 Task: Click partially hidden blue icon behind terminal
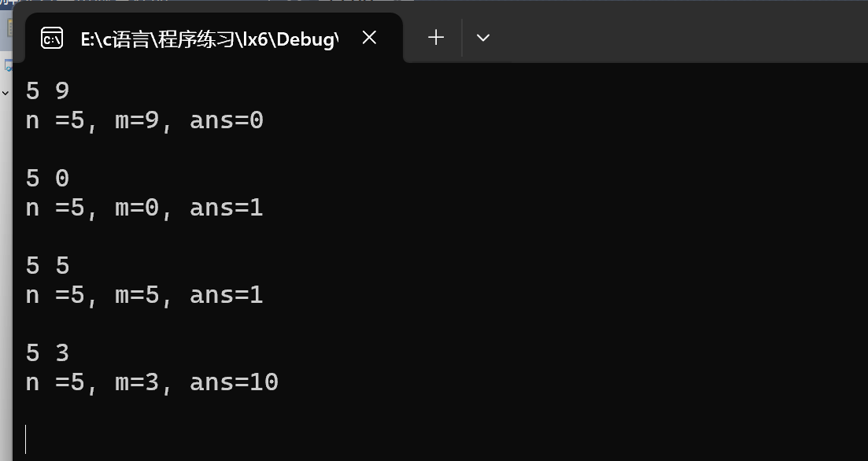coord(6,65)
